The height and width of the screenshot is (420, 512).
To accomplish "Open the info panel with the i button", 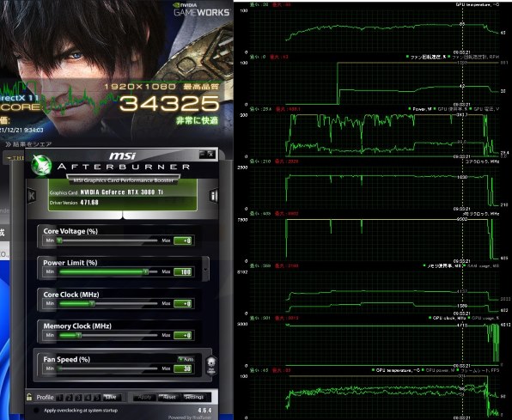I will point(214,196).
